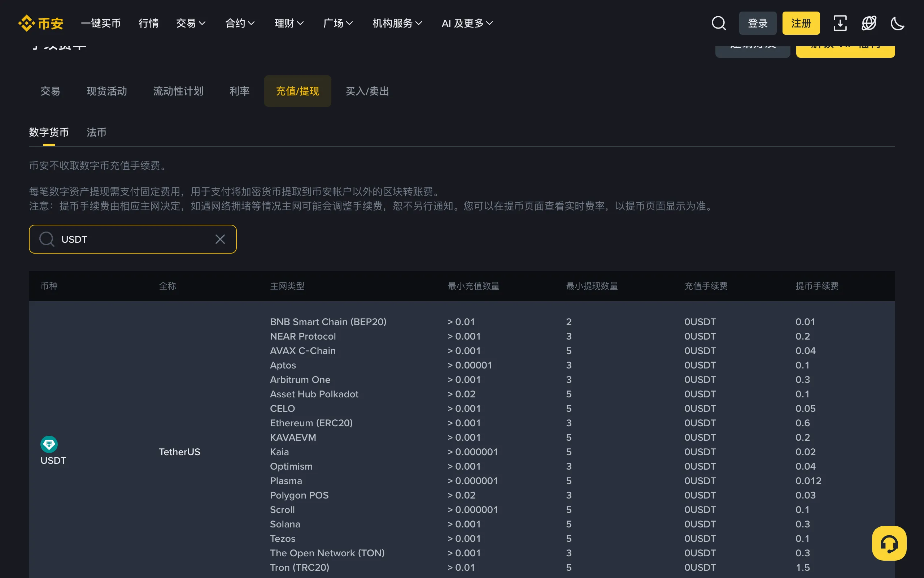Expand the 交易 menu dropdown
The width and height of the screenshot is (924, 578).
point(191,23)
